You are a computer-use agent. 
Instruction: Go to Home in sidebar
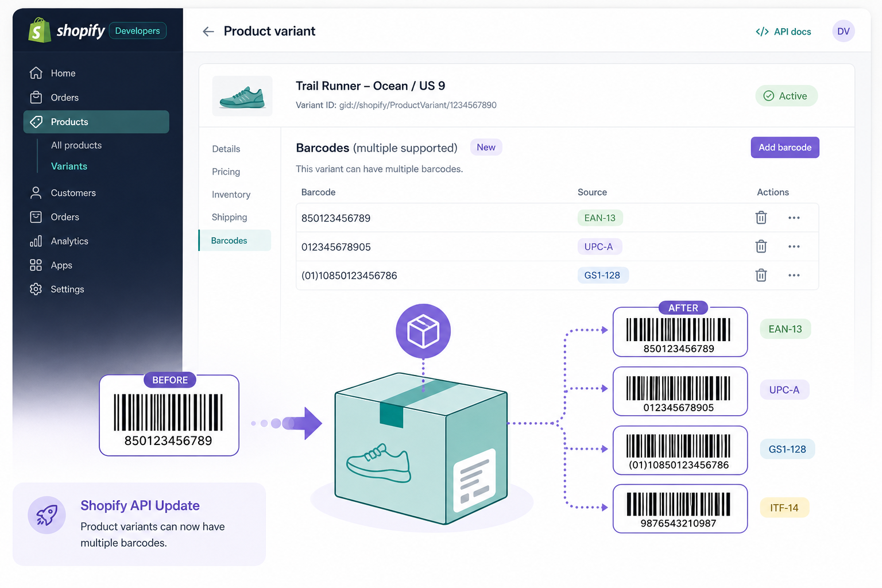point(63,73)
